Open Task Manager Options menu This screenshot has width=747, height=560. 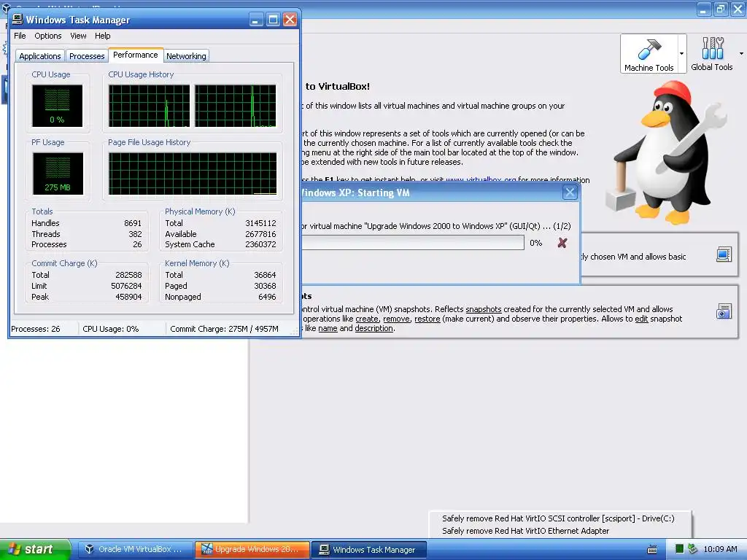pyautogui.click(x=47, y=36)
